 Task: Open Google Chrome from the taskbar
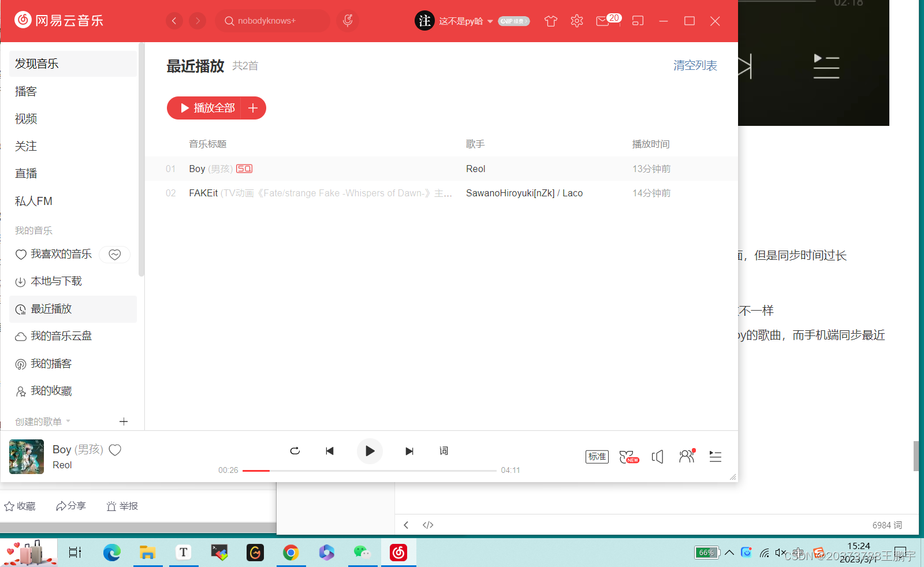pyautogui.click(x=291, y=553)
